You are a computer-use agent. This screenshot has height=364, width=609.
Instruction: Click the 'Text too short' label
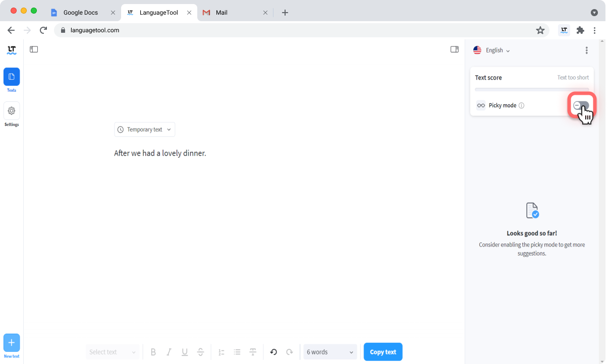[x=573, y=78]
